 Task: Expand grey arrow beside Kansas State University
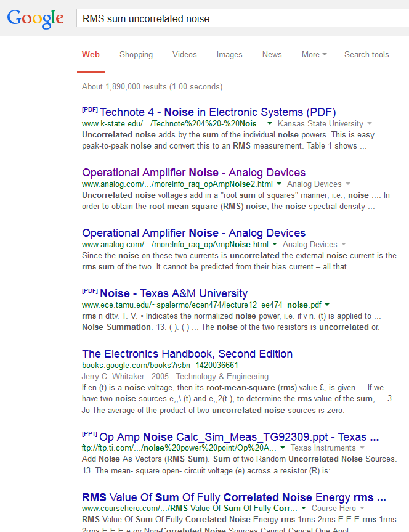pos(370,123)
